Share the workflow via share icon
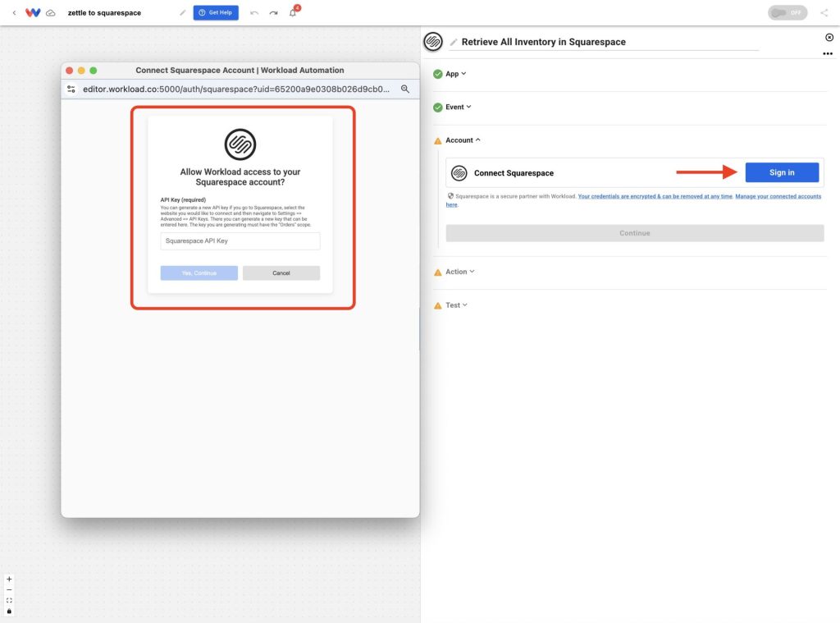Screen dimensions: 840x623 click(824, 12)
